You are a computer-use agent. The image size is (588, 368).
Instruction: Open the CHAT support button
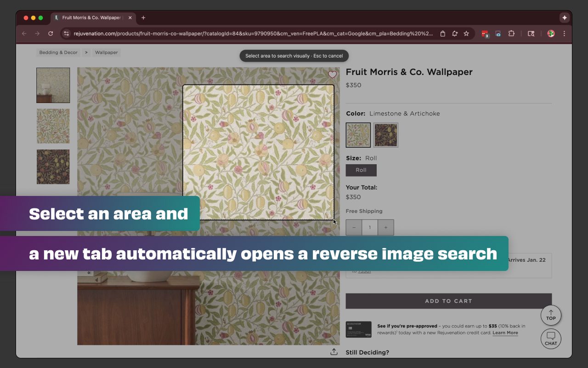pos(551,339)
